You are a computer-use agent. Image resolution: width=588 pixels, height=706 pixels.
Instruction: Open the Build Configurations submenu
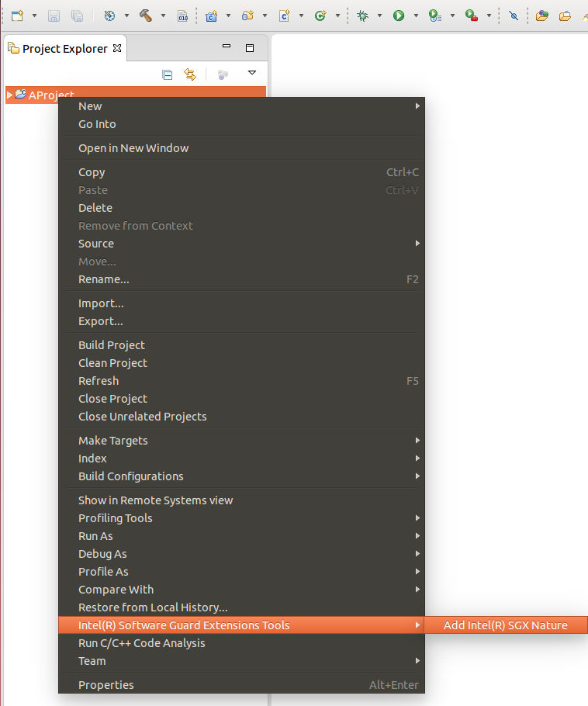tap(130, 476)
